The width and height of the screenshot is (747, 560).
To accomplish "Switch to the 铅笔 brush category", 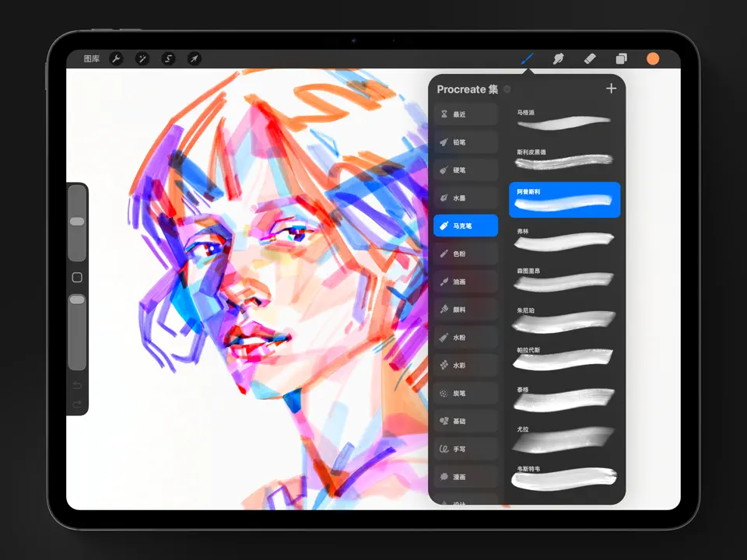I will (465, 142).
